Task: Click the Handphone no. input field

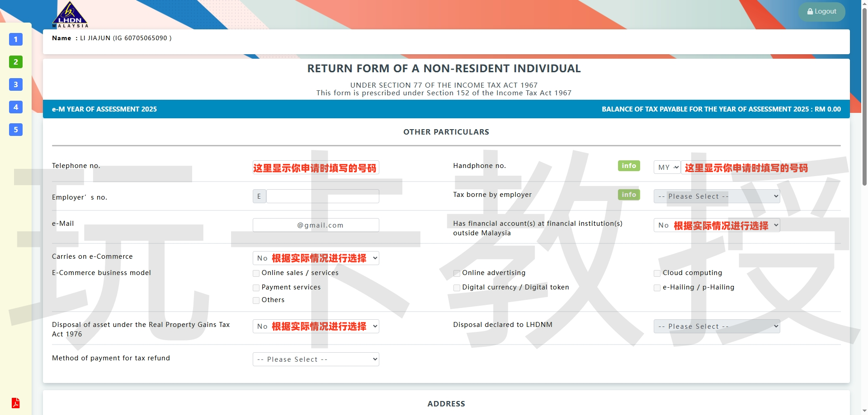Action: [731, 167]
